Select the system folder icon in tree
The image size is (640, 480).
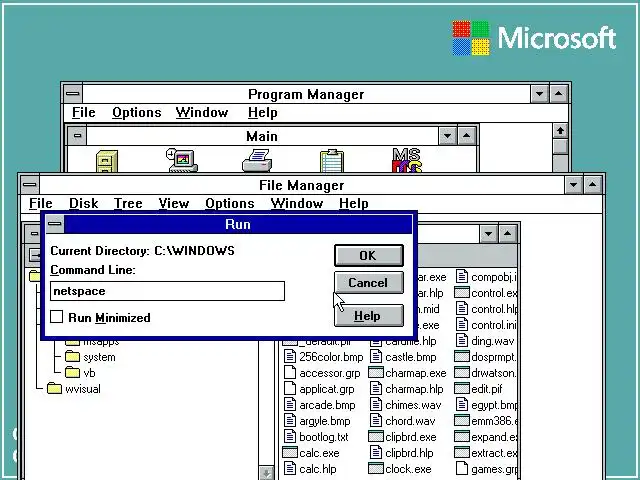pyautogui.click(x=72, y=357)
